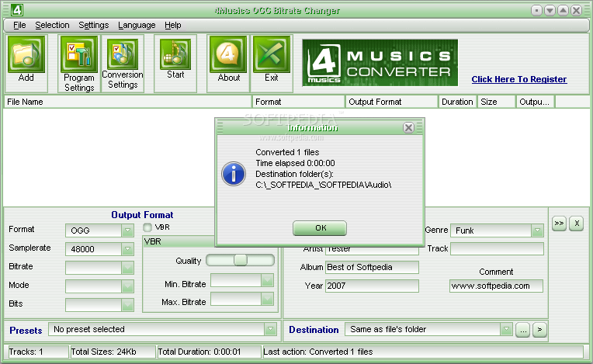Click the X button beside Genre
The width and height of the screenshot is (593, 364).
(577, 224)
